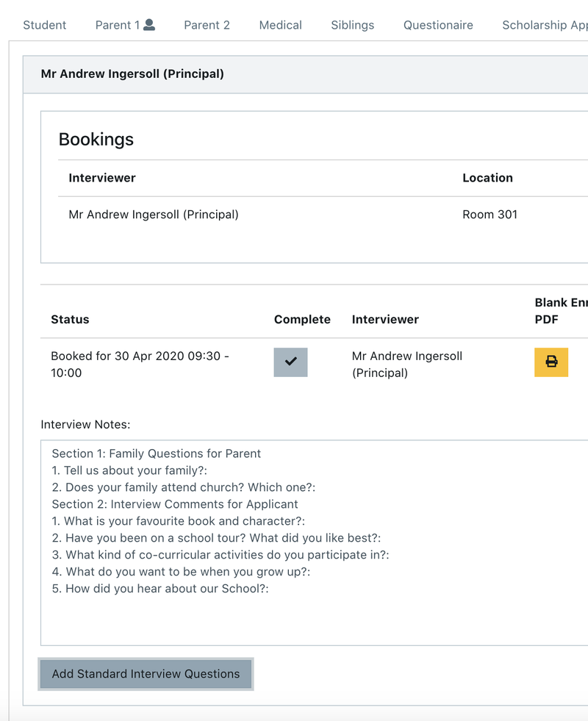The image size is (588, 721).
Task: Select the Booked for 30 Apr 2020 status
Action: point(140,365)
